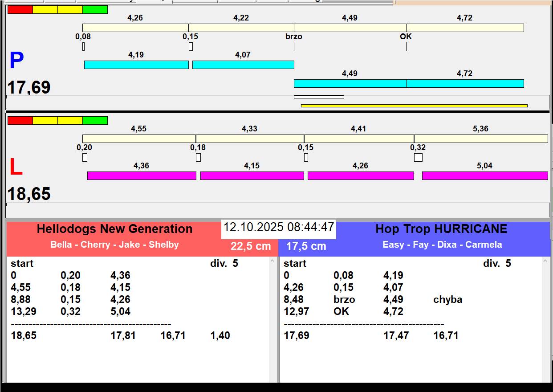Click the green start light in lane L
This screenshot has height=392, width=553.
point(95,120)
